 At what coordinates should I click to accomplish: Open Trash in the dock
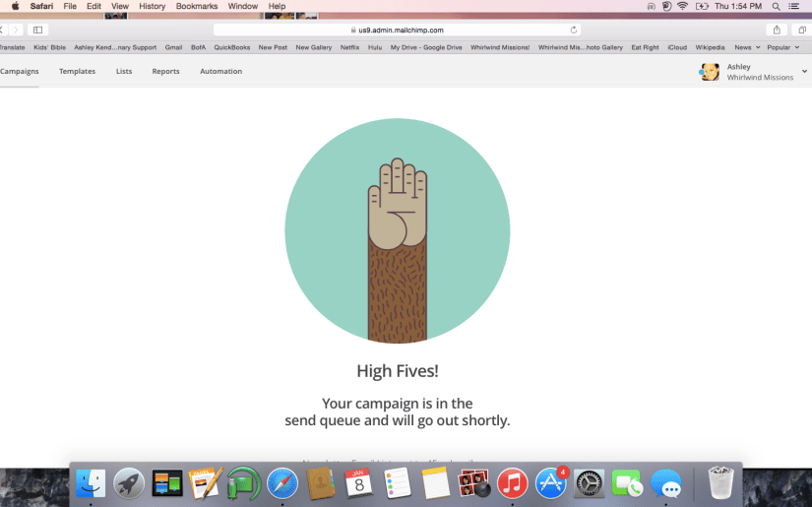click(x=720, y=482)
